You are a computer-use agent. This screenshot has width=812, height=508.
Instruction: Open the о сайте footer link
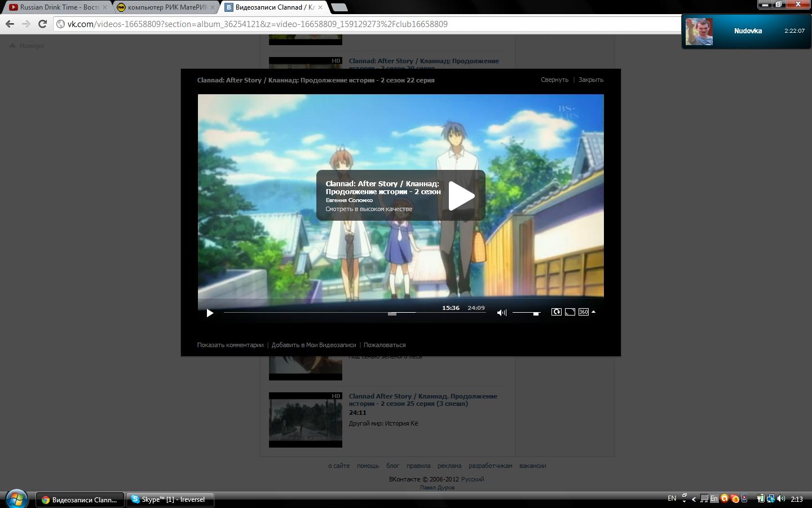339,466
